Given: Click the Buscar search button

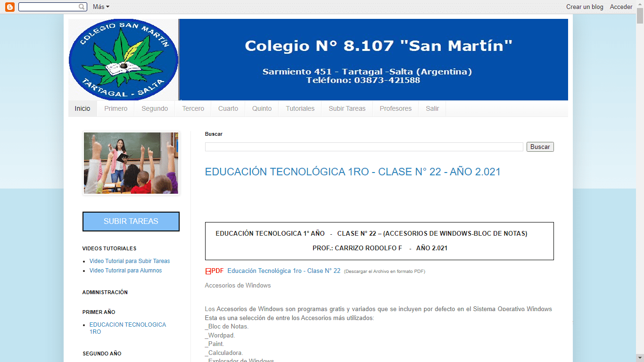Looking at the screenshot, I should [540, 147].
